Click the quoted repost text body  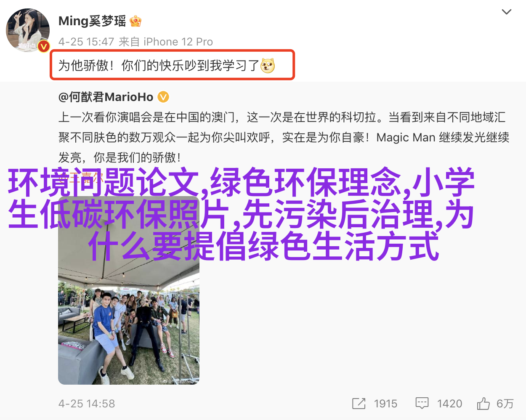pos(284,138)
